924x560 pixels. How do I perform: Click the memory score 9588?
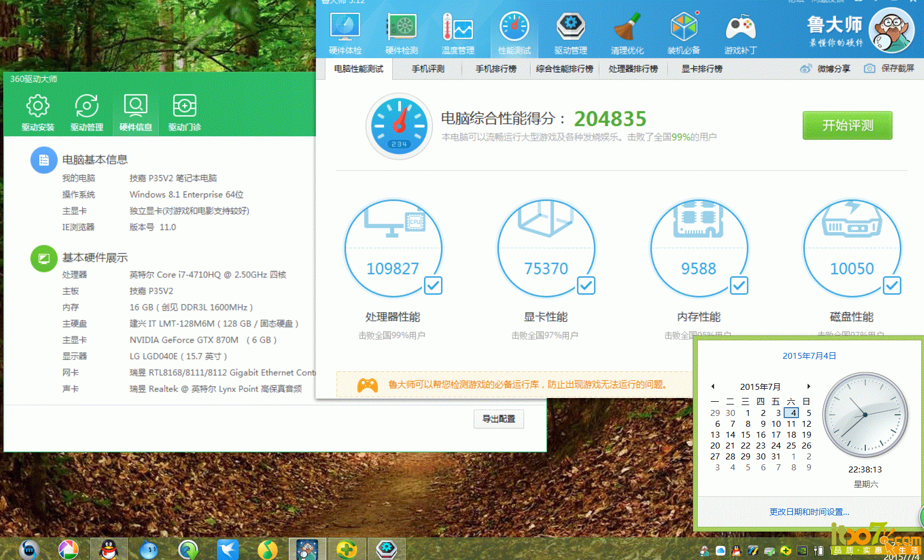[699, 269]
